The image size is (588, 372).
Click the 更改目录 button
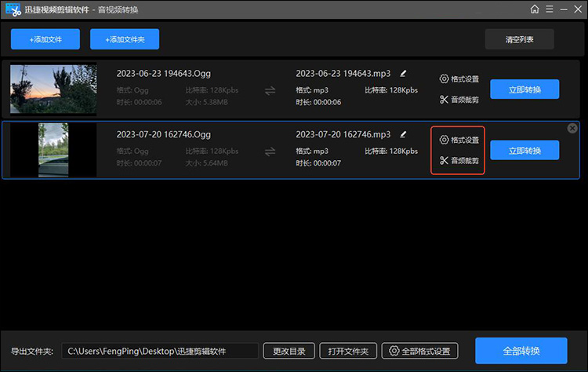pos(289,351)
